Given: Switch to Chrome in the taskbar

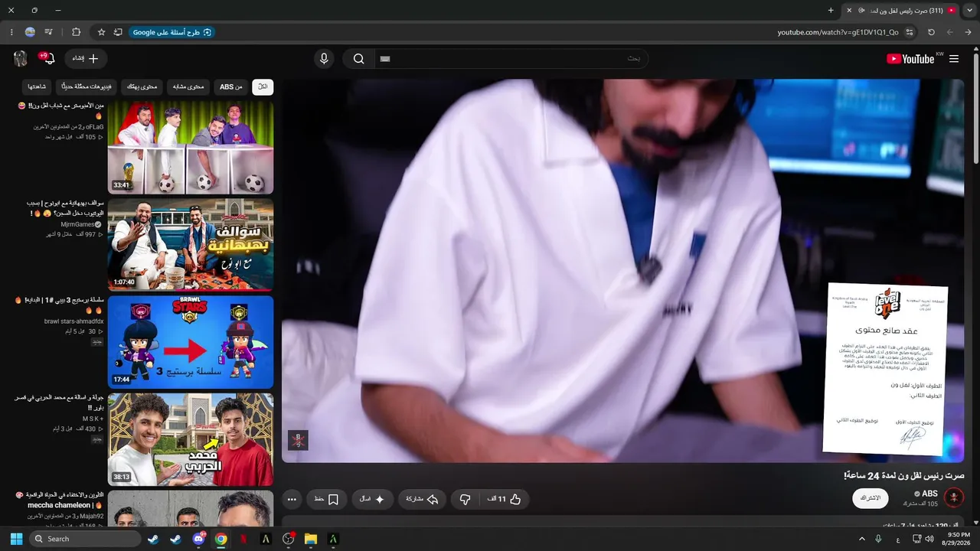Looking at the screenshot, I should tap(220, 539).
